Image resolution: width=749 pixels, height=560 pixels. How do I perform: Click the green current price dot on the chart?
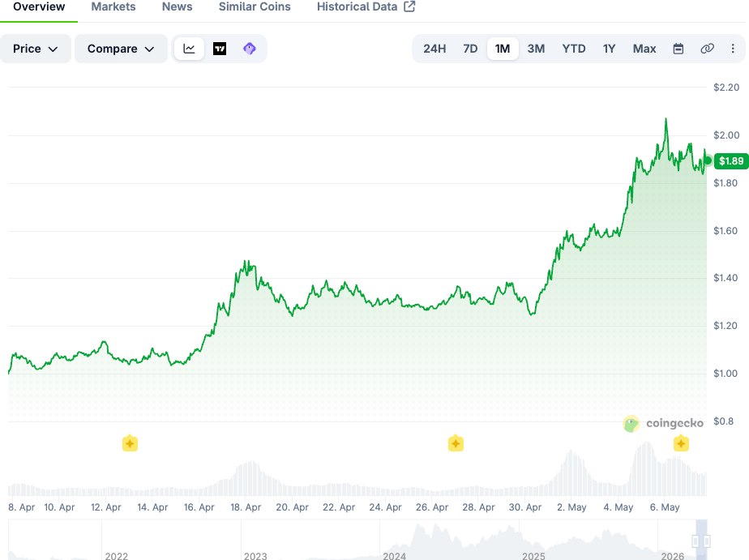coord(708,160)
